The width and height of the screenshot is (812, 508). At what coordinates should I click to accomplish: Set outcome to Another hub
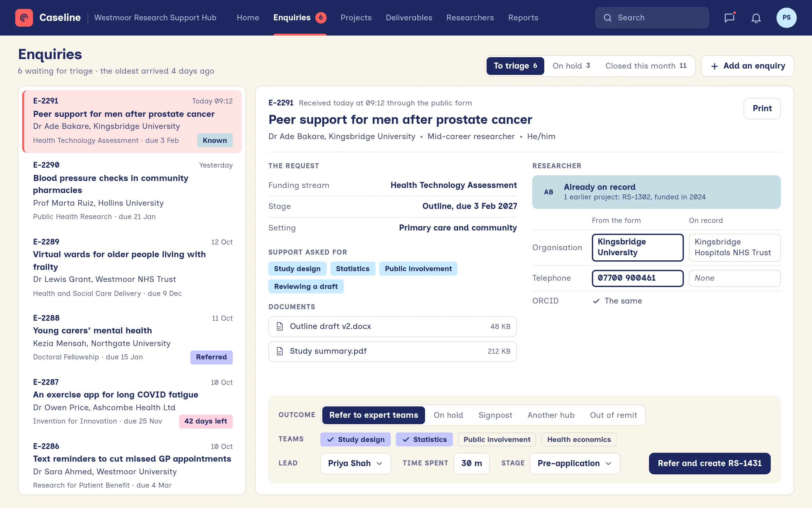(x=551, y=415)
